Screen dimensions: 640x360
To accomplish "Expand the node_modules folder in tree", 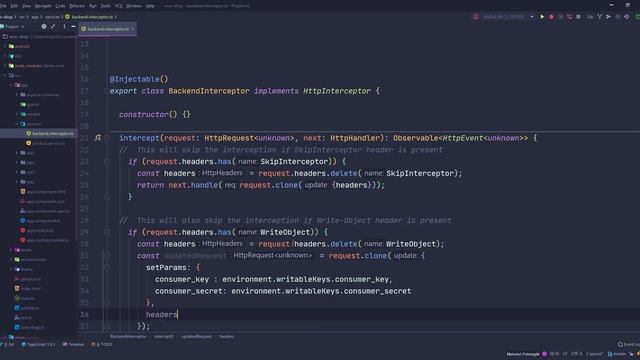I will (x=5, y=66).
